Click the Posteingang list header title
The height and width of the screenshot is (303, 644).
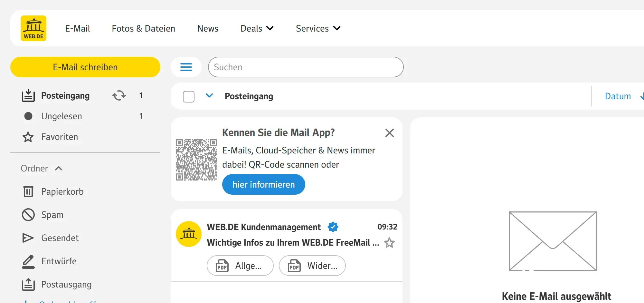click(249, 96)
